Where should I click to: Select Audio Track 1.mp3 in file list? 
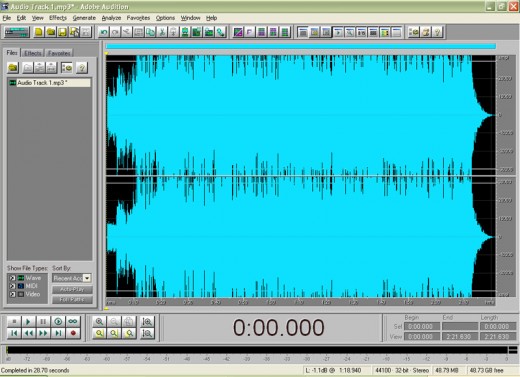pos(49,83)
